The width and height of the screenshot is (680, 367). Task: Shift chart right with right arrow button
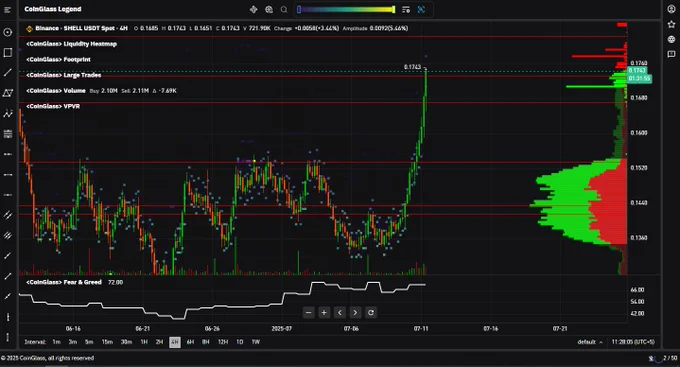pyautogui.click(x=355, y=312)
